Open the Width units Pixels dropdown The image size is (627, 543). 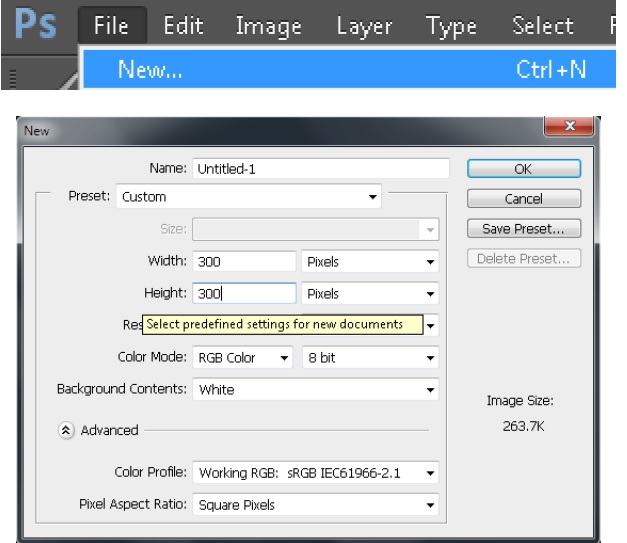(370, 262)
